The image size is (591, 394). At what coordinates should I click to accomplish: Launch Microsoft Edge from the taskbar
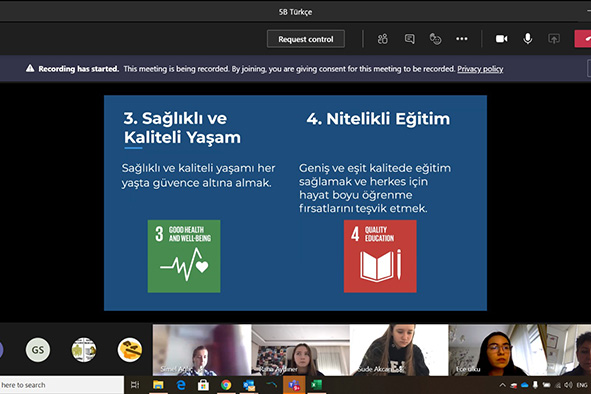click(181, 385)
